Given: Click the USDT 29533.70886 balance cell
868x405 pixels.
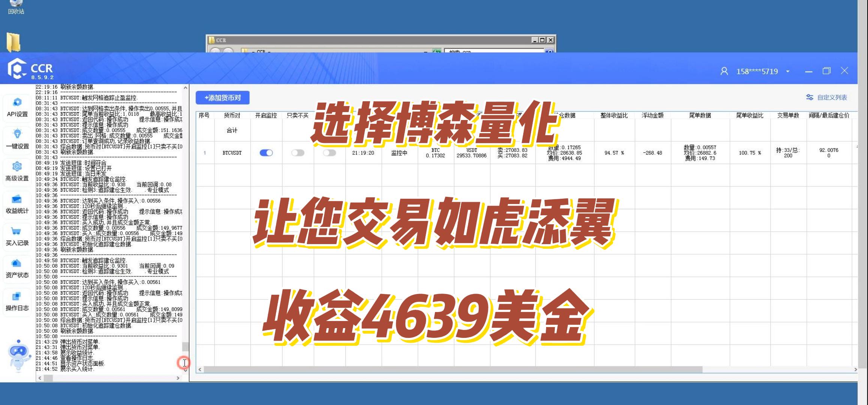Looking at the screenshot, I should [x=472, y=153].
